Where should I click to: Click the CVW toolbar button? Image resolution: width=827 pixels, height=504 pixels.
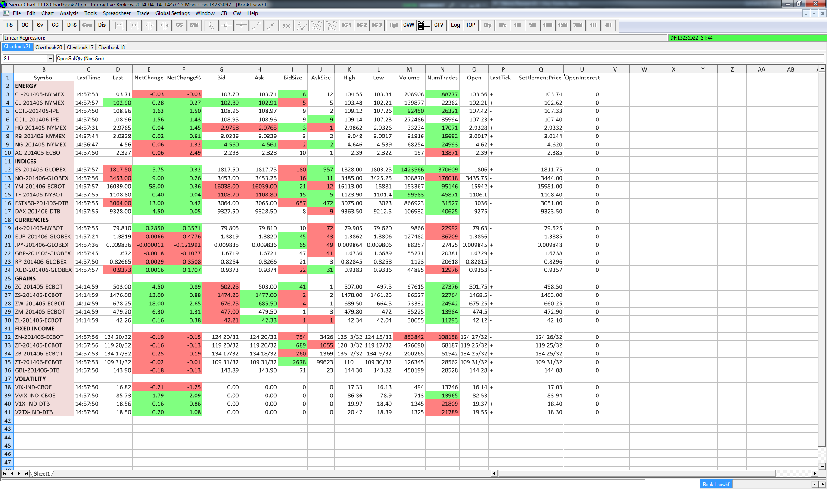coord(408,25)
